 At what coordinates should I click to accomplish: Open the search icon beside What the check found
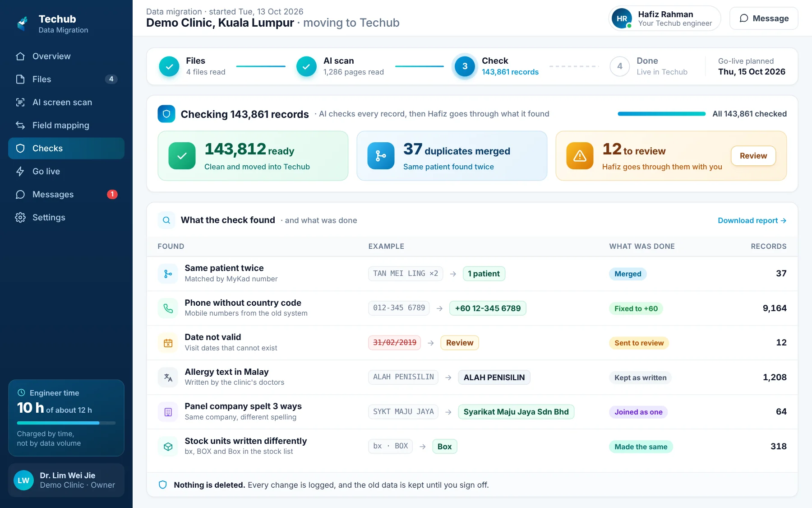166,220
